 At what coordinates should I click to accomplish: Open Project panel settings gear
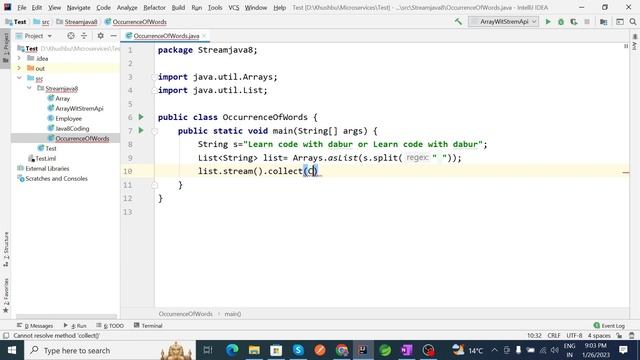[x=100, y=36]
